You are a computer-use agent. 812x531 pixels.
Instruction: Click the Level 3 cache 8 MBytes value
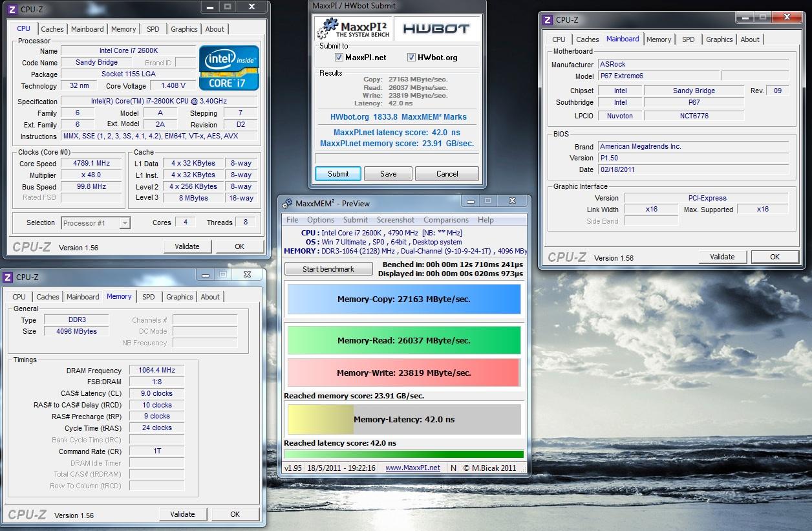[193, 199]
